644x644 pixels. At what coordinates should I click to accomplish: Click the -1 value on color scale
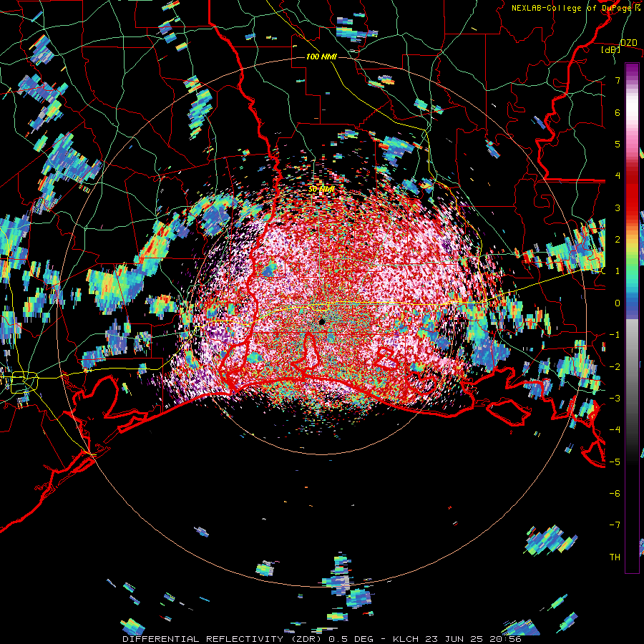(615, 335)
